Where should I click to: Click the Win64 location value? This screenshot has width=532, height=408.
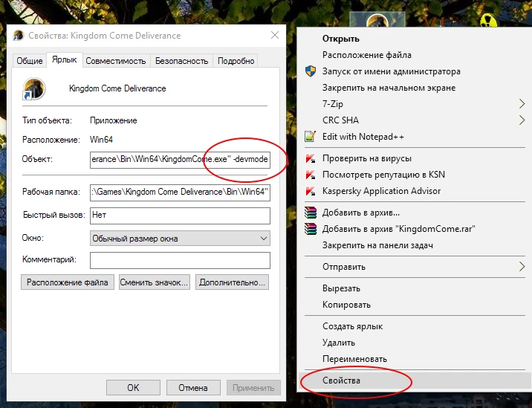point(101,140)
